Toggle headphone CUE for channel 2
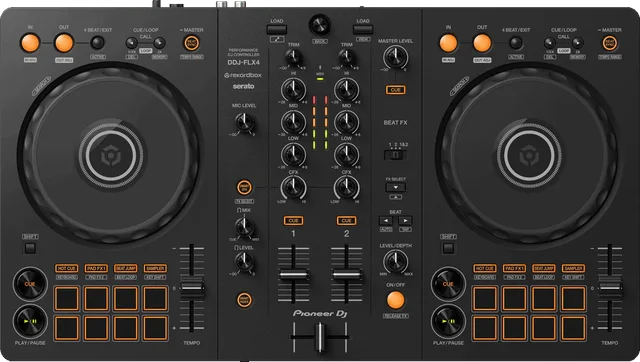Screen dimensions: 640x362 click(346, 221)
